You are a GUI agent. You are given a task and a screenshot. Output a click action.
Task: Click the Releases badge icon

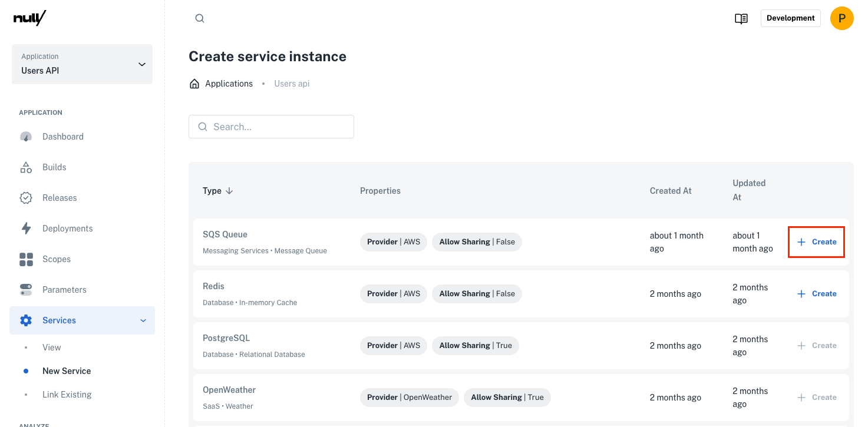[x=26, y=198]
